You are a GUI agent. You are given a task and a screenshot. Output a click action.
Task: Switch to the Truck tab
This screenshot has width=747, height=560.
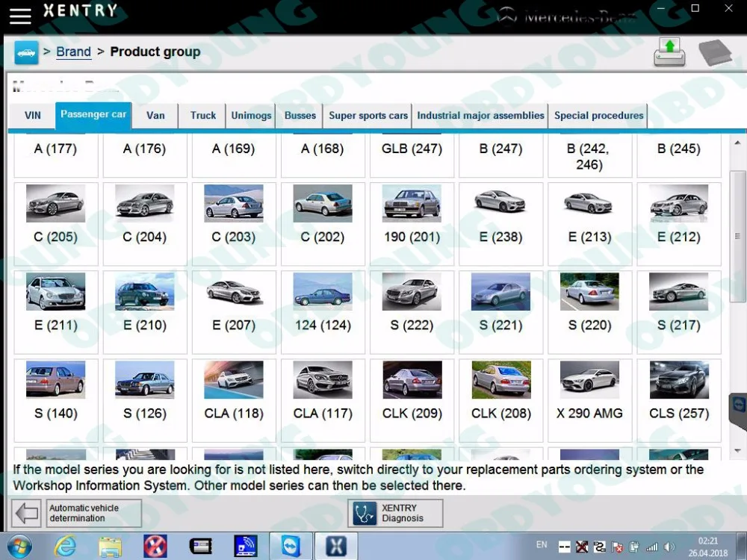(x=202, y=116)
